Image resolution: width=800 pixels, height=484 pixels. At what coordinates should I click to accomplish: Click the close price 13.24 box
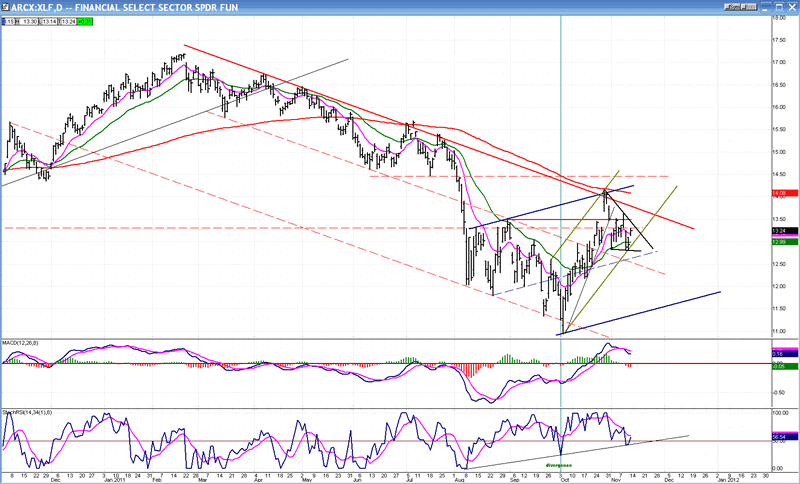point(67,21)
